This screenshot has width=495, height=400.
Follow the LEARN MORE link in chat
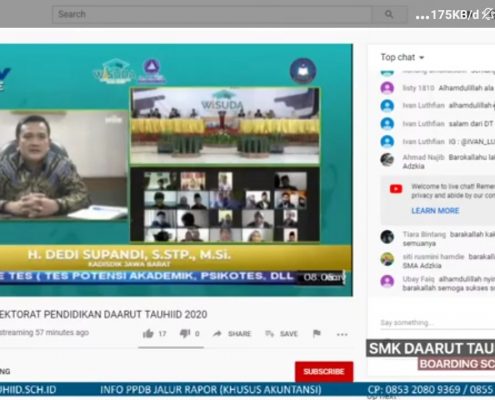(x=435, y=211)
